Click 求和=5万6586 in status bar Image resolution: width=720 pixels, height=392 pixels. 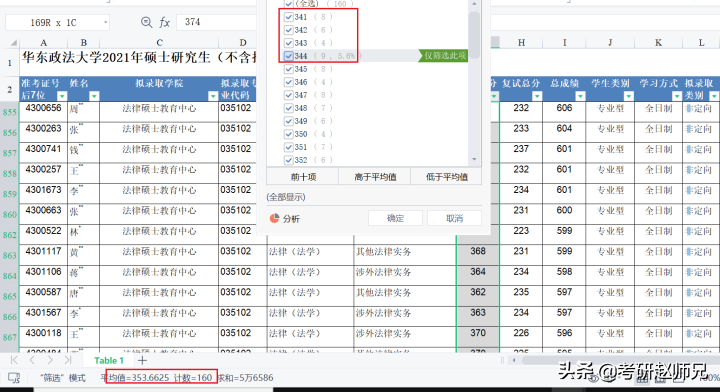click(245, 378)
